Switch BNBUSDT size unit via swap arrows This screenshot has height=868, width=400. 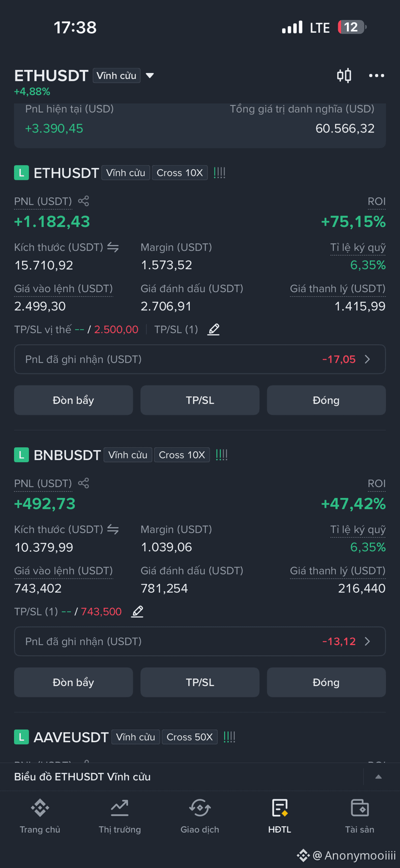coord(113,530)
